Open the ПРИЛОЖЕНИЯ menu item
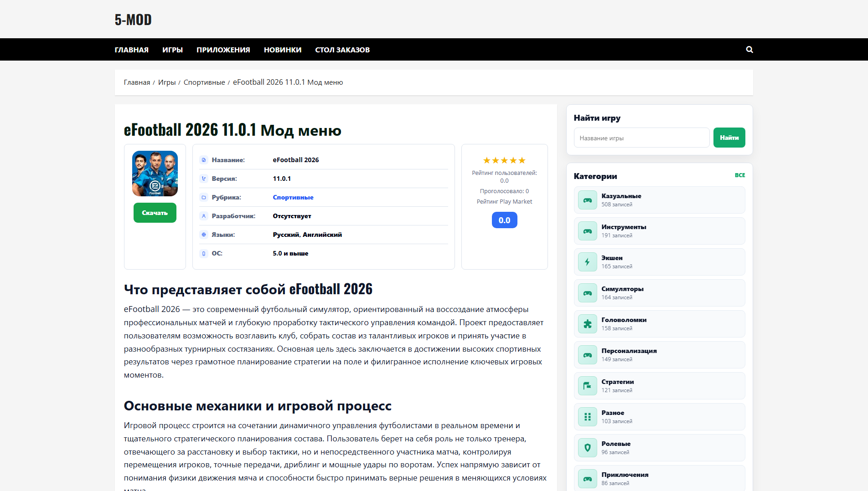 click(x=223, y=50)
